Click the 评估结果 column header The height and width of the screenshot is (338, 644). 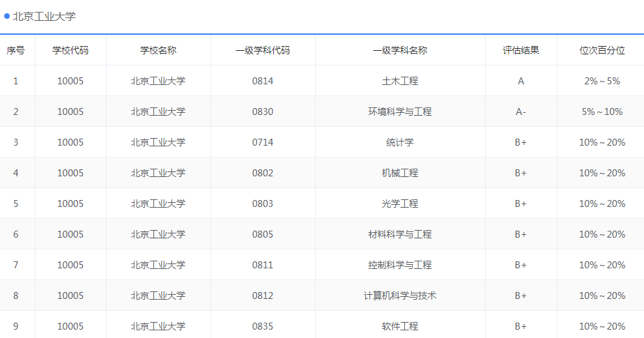(x=521, y=50)
